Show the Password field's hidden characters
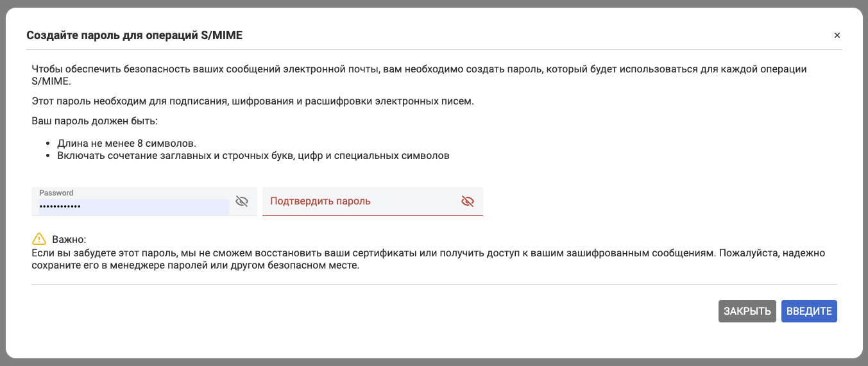868x366 pixels. (x=242, y=201)
